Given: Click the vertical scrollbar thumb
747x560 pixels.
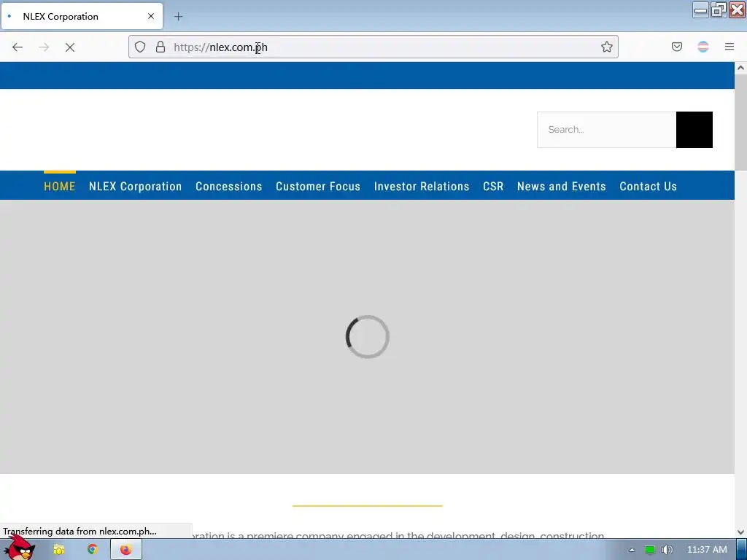Looking at the screenshot, I should point(740,122).
